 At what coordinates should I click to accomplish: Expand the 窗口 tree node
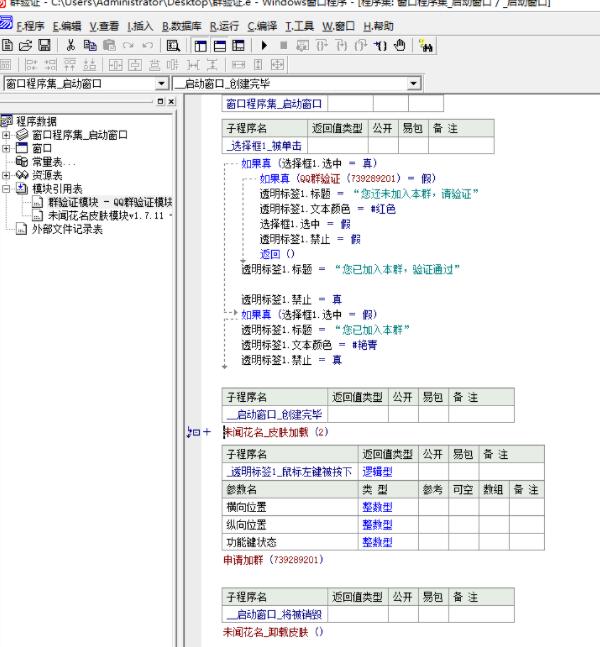coord(6,148)
